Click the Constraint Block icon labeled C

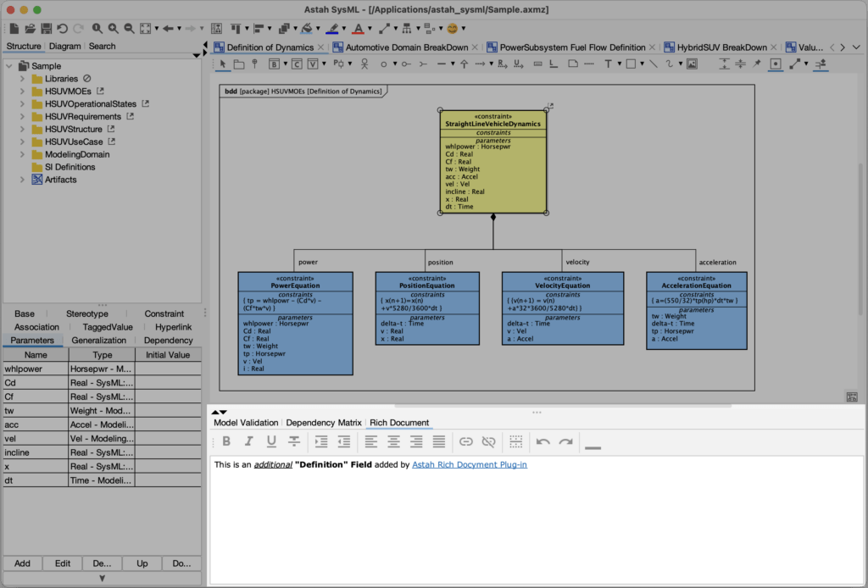point(298,64)
